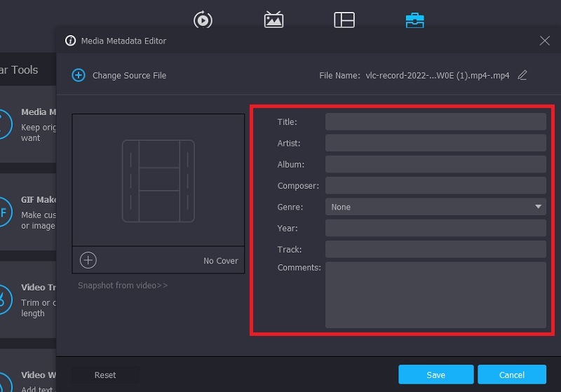Click into the Title text field

435,122
